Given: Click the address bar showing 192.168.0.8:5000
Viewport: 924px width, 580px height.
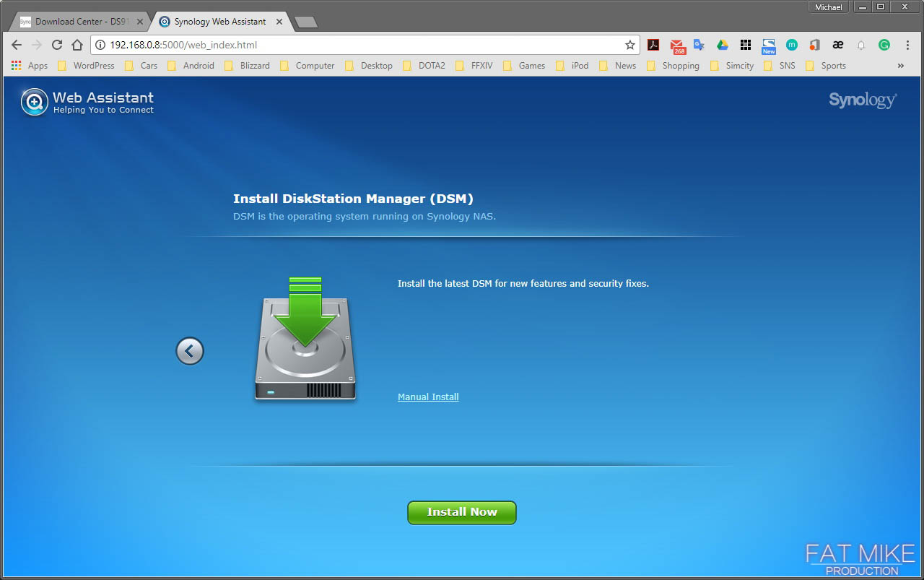Looking at the screenshot, I should click(x=365, y=45).
